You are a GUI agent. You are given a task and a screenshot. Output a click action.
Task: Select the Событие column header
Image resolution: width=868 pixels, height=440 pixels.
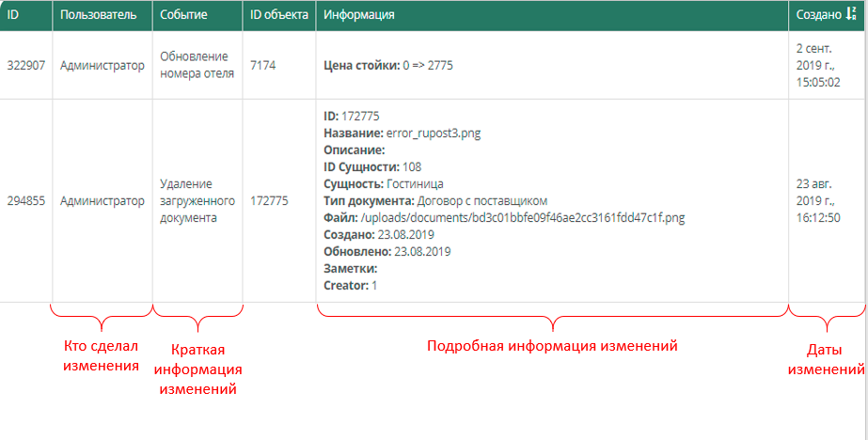[183, 16]
